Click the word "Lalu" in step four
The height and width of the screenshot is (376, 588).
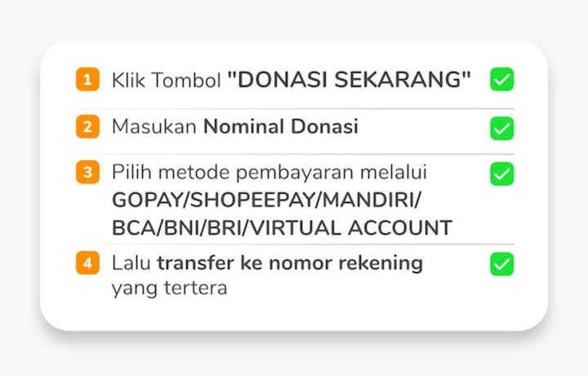click(x=131, y=263)
